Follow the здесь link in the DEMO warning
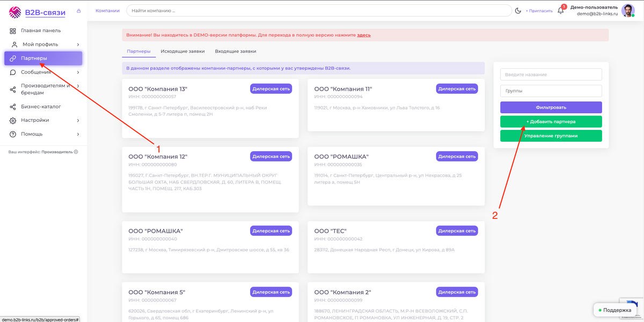The image size is (644, 322). (364, 35)
